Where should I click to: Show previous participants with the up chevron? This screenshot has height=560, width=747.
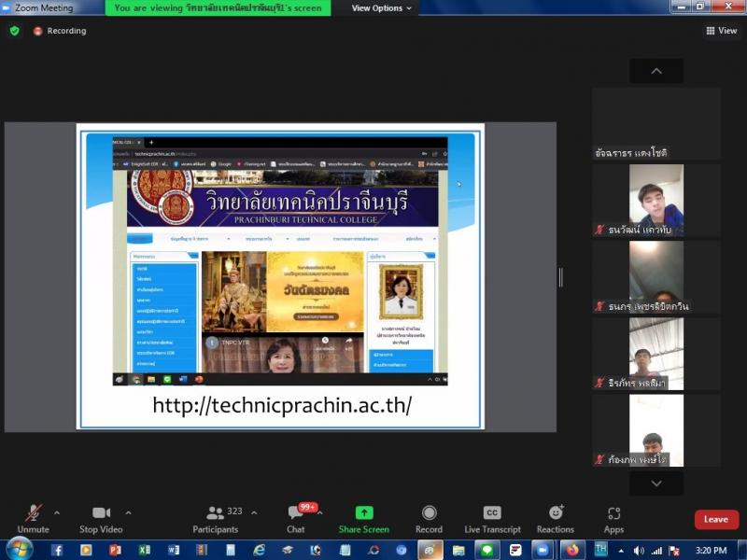coord(656,71)
